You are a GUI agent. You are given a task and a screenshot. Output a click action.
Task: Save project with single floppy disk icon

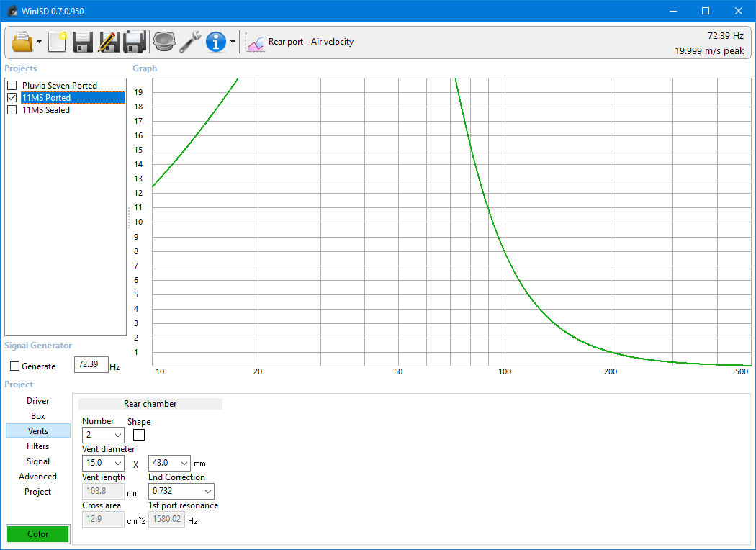[x=83, y=42]
